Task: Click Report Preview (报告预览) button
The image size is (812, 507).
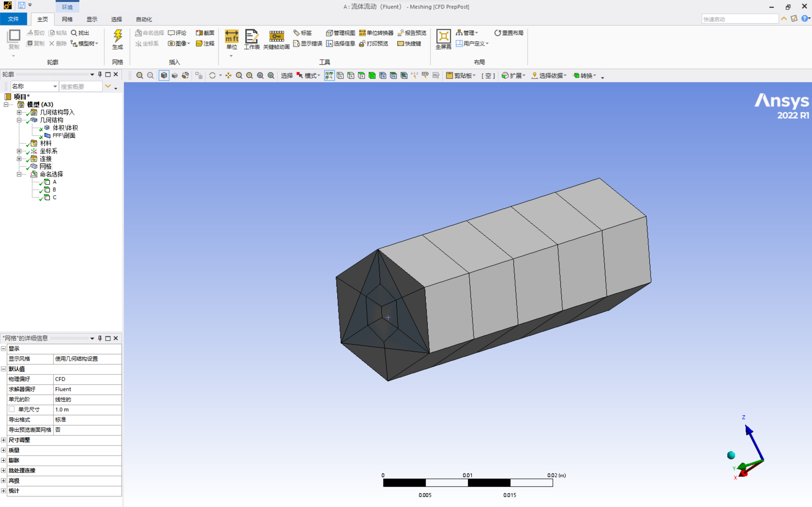Action: (412, 33)
